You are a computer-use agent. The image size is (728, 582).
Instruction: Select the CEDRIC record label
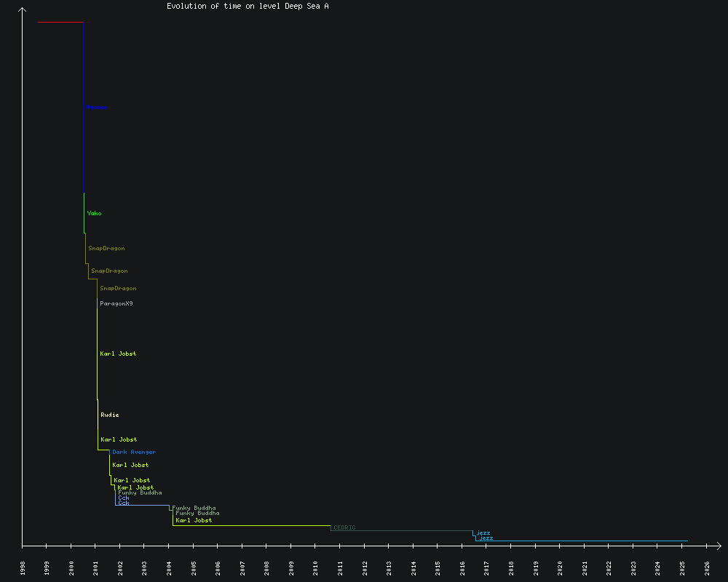(x=344, y=527)
